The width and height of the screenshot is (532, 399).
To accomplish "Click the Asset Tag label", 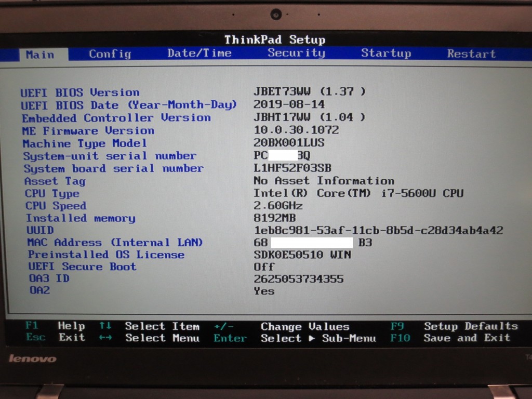I will (55, 181).
